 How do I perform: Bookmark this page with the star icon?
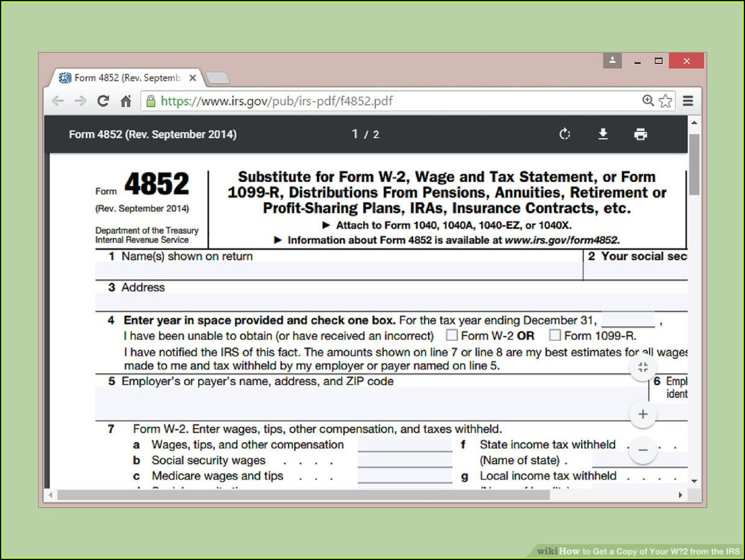click(665, 101)
